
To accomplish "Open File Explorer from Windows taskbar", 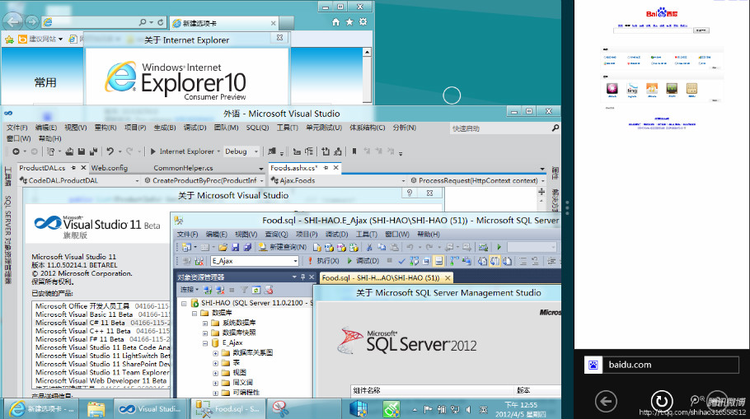I will 96,409.
